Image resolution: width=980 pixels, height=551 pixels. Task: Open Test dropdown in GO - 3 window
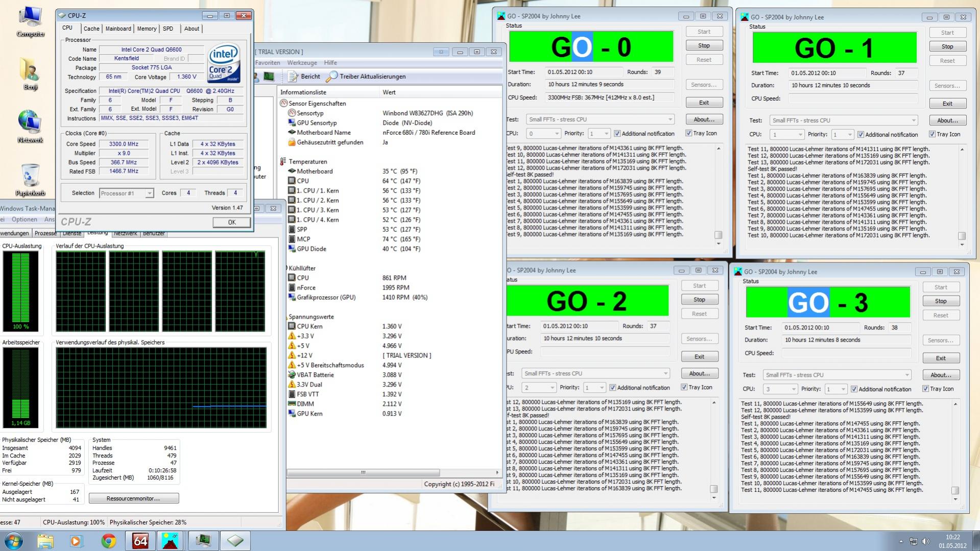837,375
